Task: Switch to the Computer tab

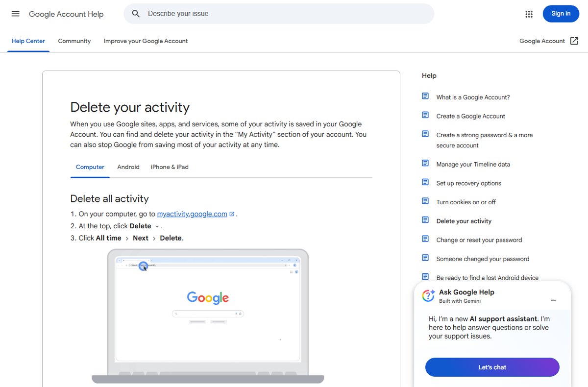Action: [x=90, y=167]
